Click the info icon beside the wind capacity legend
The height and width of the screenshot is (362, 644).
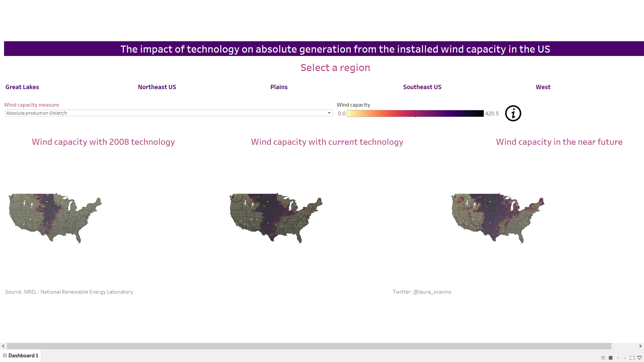[x=513, y=113]
